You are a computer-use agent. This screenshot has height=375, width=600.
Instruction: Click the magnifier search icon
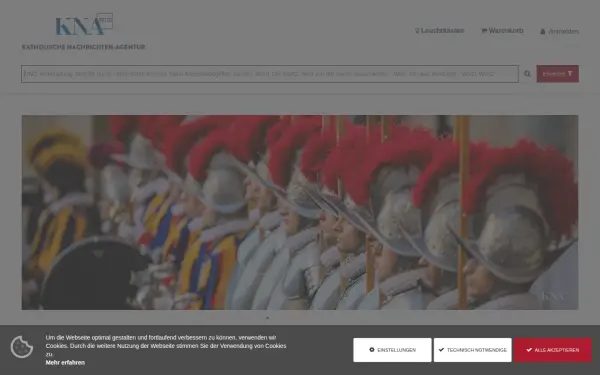[x=527, y=74]
